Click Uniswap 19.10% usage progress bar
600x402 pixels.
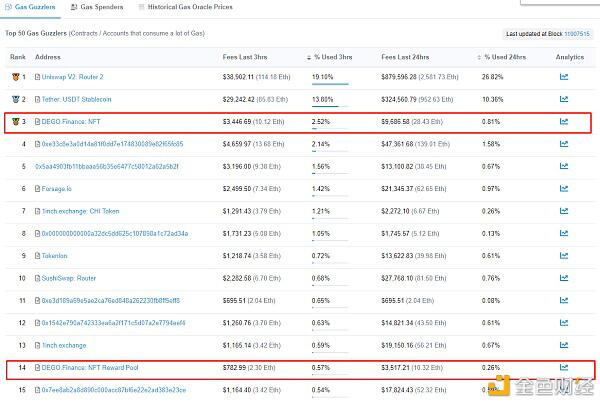tap(330, 84)
